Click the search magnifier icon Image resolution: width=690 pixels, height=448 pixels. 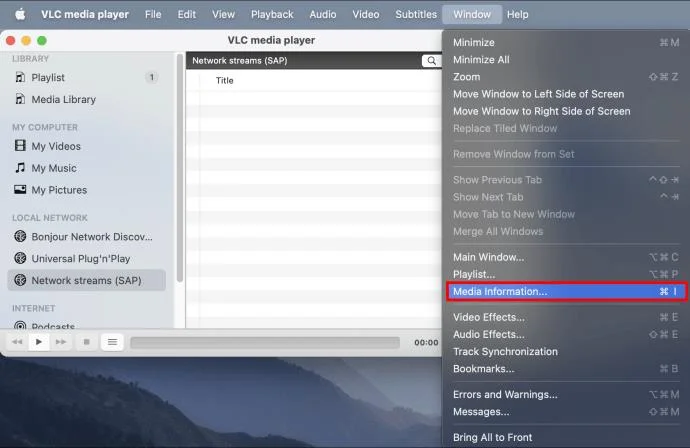click(x=432, y=61)
